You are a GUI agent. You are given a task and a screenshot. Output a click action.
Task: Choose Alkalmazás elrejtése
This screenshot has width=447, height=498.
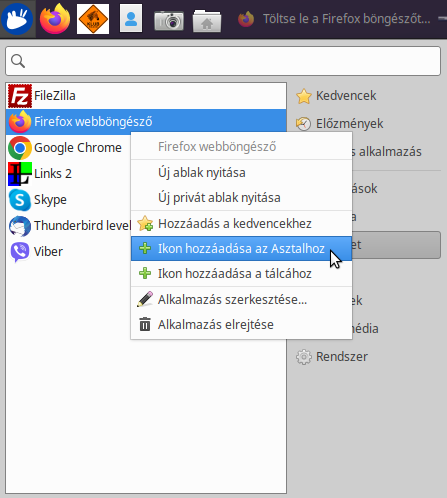(x=242, y=325)
